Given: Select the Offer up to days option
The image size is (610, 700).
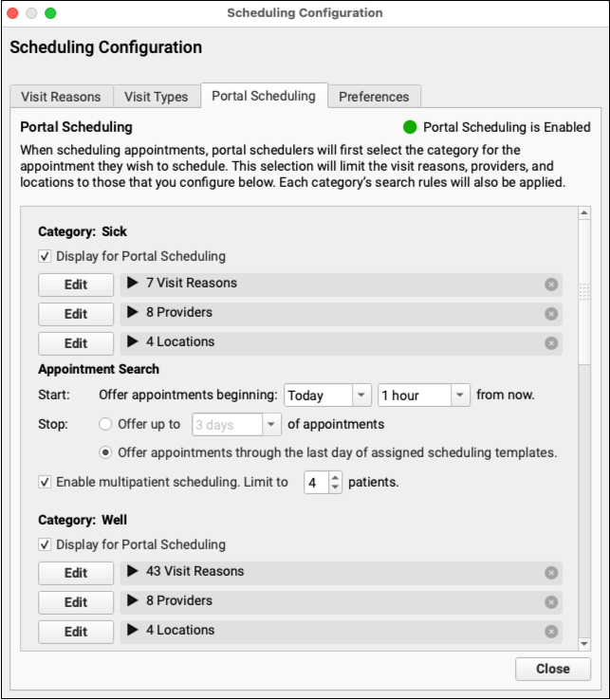Looking at the screenshot, I should [107, 424].
